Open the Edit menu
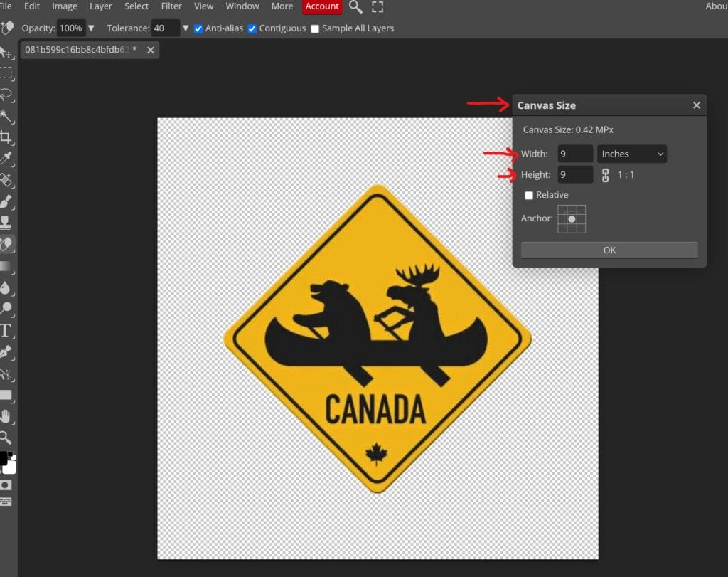The image size is (728, 577). click(31, 6)
